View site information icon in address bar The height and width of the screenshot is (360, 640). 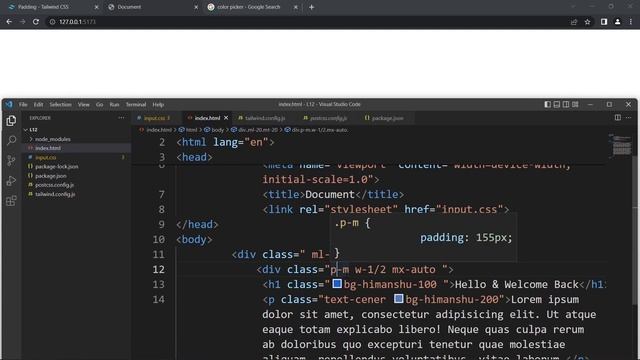point(52,22)
